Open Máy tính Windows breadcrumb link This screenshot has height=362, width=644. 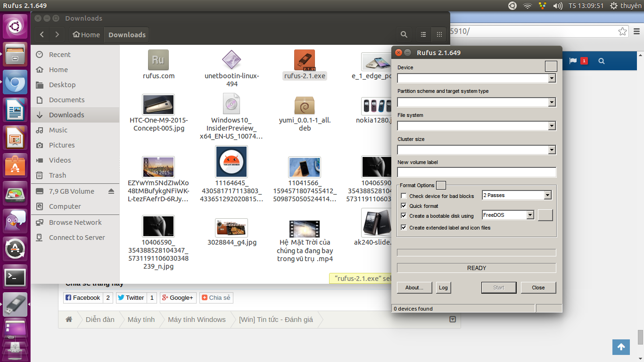[197, 319]
